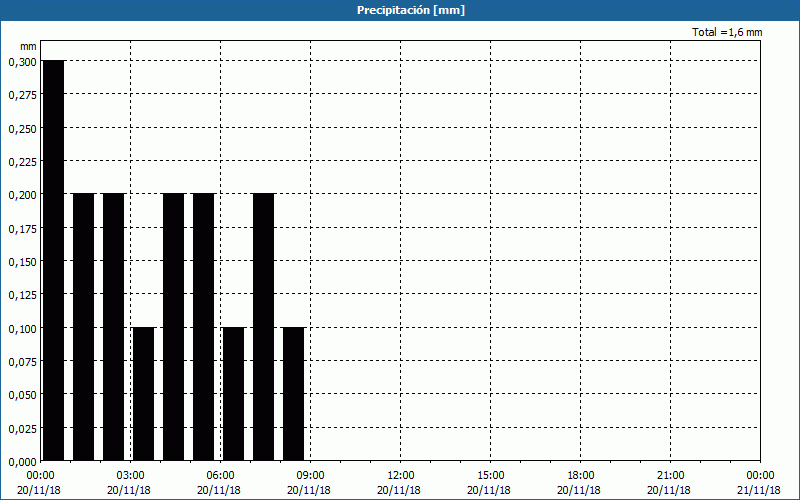800x500 pixels.
Task: Select the 'Total =1,6 mm' label
Action: (727, 32)
